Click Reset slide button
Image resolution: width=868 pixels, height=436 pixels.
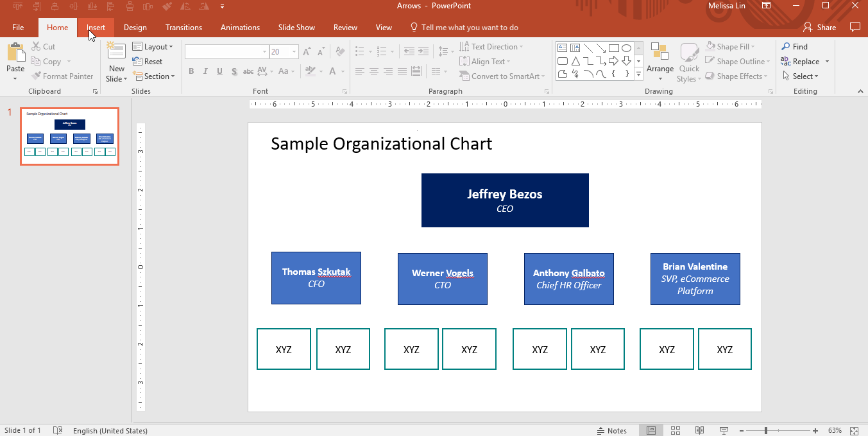point(148,62)
